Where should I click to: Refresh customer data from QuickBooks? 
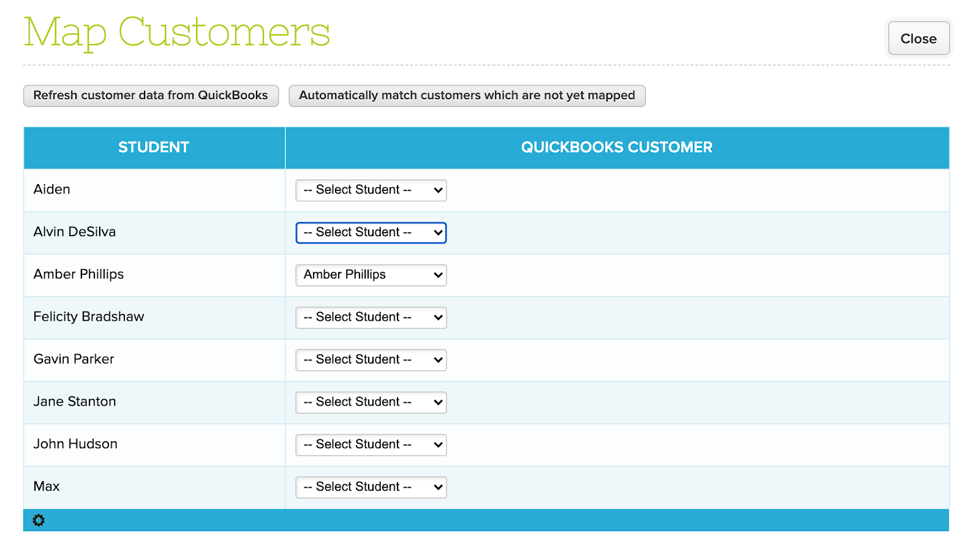[x=151, y=95]
